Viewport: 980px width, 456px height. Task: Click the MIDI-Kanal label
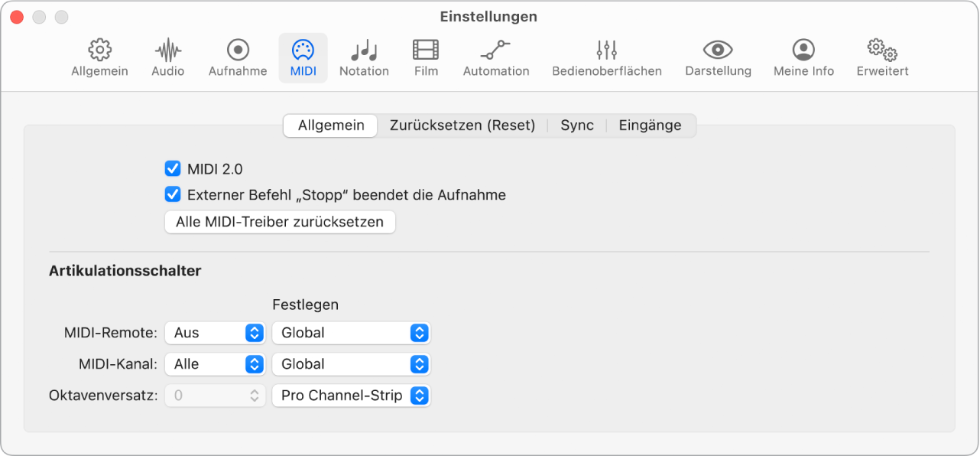pyautogui.click(x=118, y=364)
